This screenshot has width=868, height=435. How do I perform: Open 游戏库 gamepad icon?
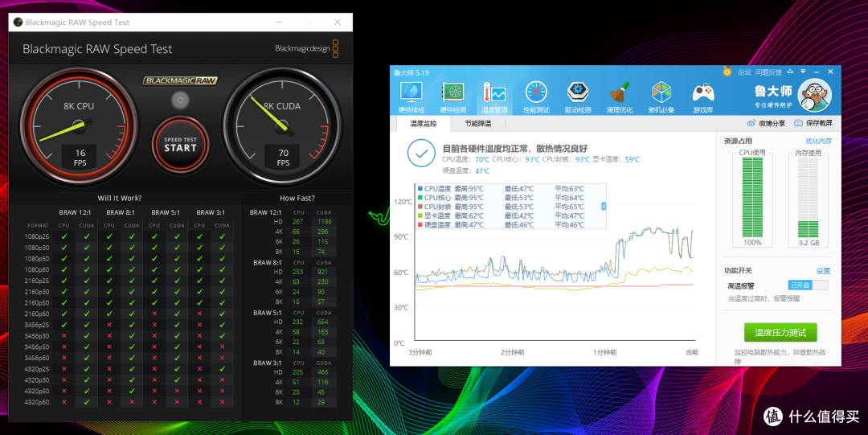702,92
